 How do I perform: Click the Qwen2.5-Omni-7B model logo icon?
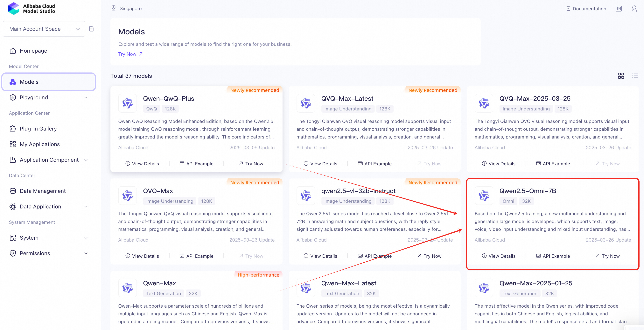click(x=484, y=196)
